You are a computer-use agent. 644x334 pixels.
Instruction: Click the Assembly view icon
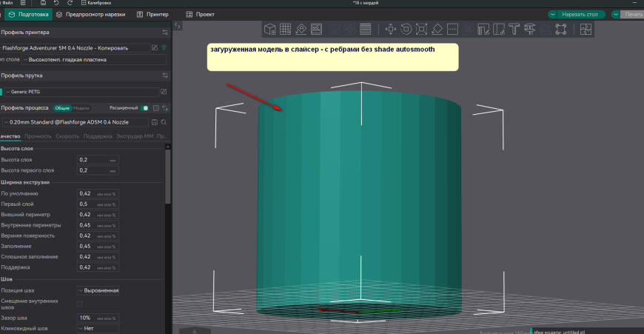(586, 30)
